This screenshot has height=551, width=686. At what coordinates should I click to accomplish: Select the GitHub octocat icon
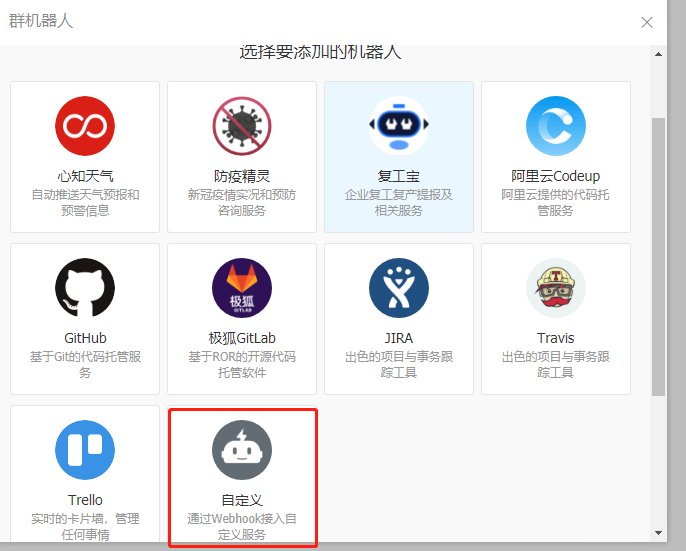[x=85, y=288]
